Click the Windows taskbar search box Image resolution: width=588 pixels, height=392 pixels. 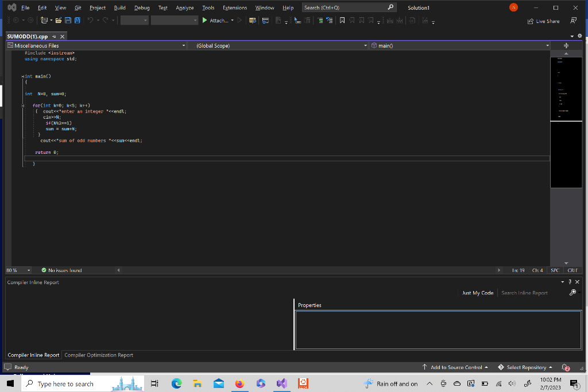tap(83, 383)
